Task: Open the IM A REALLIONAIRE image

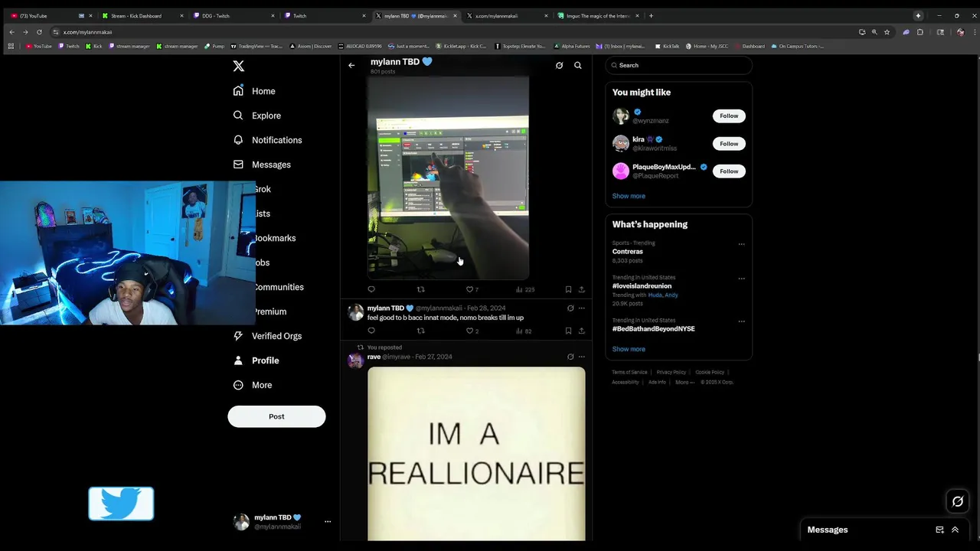Action: coord(476,454)
